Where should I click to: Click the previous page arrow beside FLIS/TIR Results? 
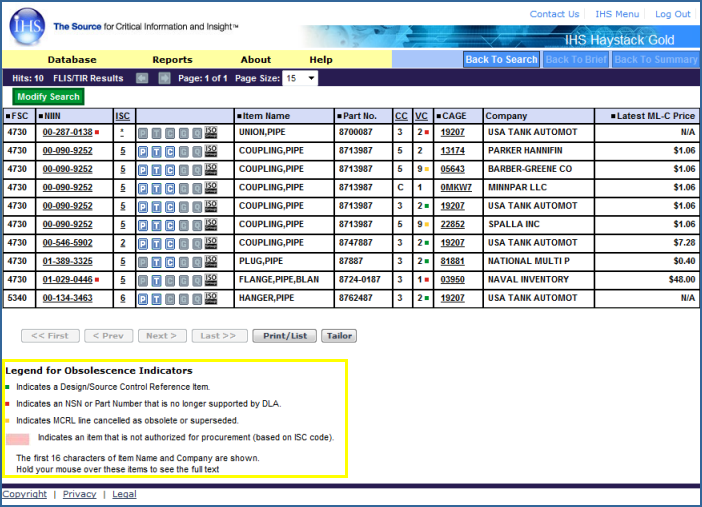click(x=142, y=78)
